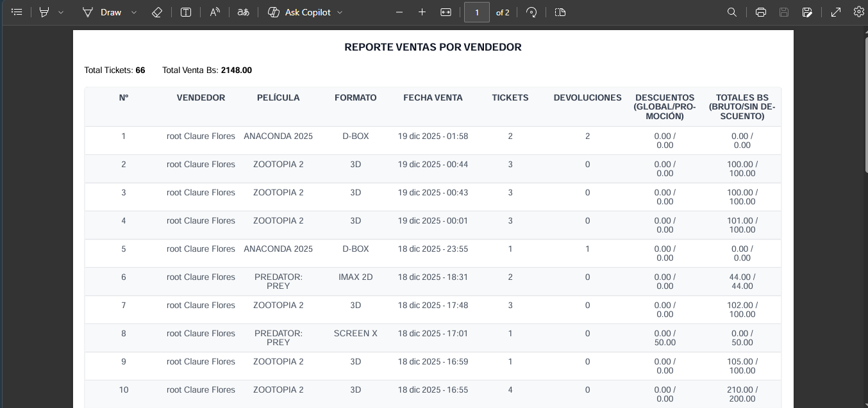Enter full screen mode

(x=835, y=12)
